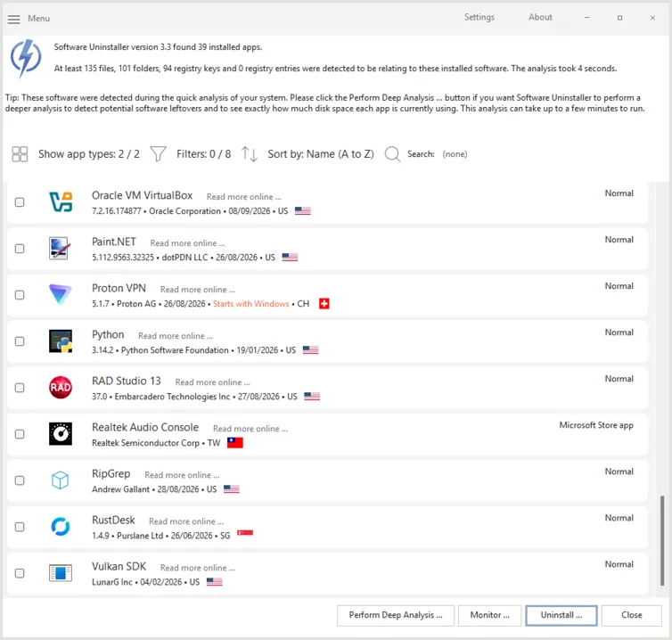Click the Monitor button

489,615
